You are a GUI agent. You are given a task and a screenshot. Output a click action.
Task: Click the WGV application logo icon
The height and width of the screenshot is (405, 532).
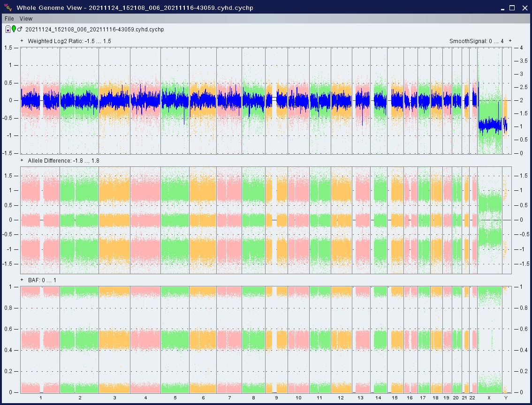tap(8, 7)
